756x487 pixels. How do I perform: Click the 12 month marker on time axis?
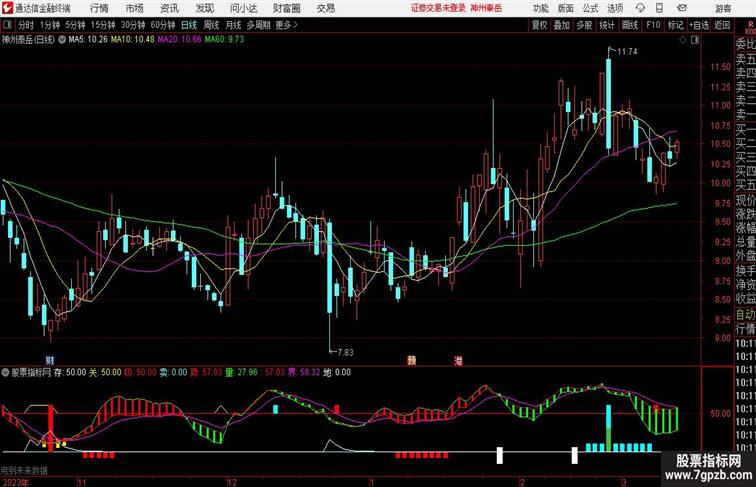point(232,482)
